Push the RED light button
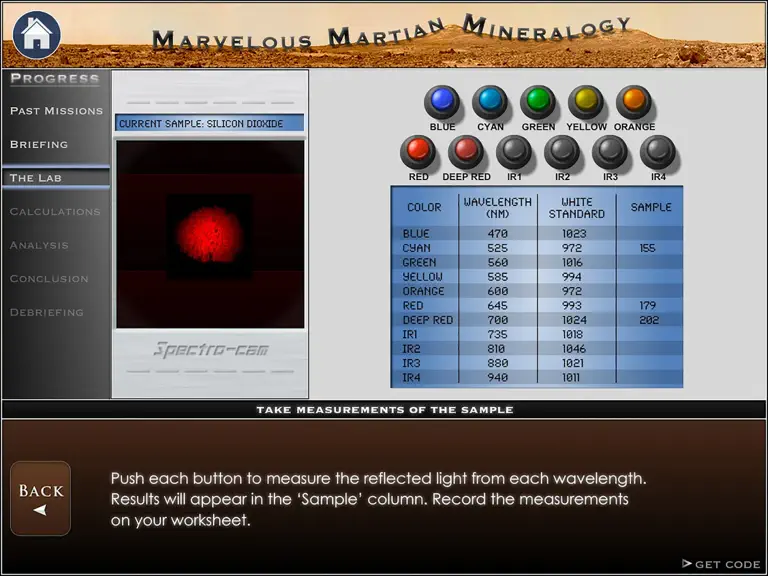Screen dimensions: 768x576 tap(418, 151)
